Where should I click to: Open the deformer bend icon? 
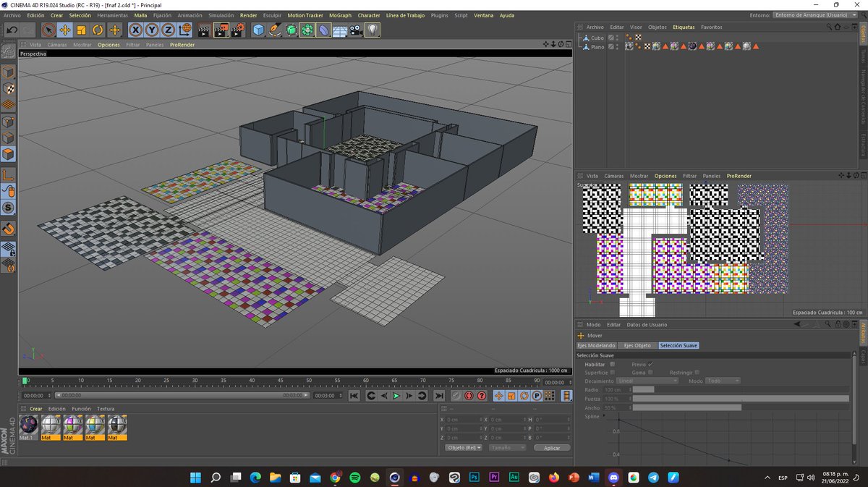(323, 30)
